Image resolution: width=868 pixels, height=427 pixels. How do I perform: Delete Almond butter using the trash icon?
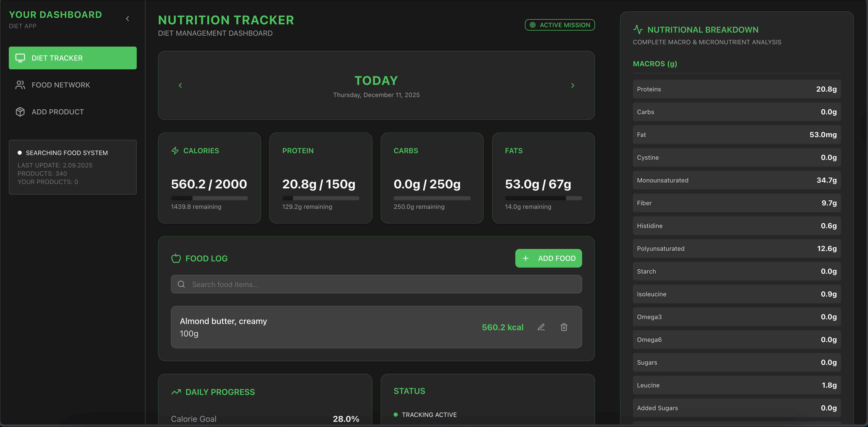pyautogui.click(x=564, y=327)
